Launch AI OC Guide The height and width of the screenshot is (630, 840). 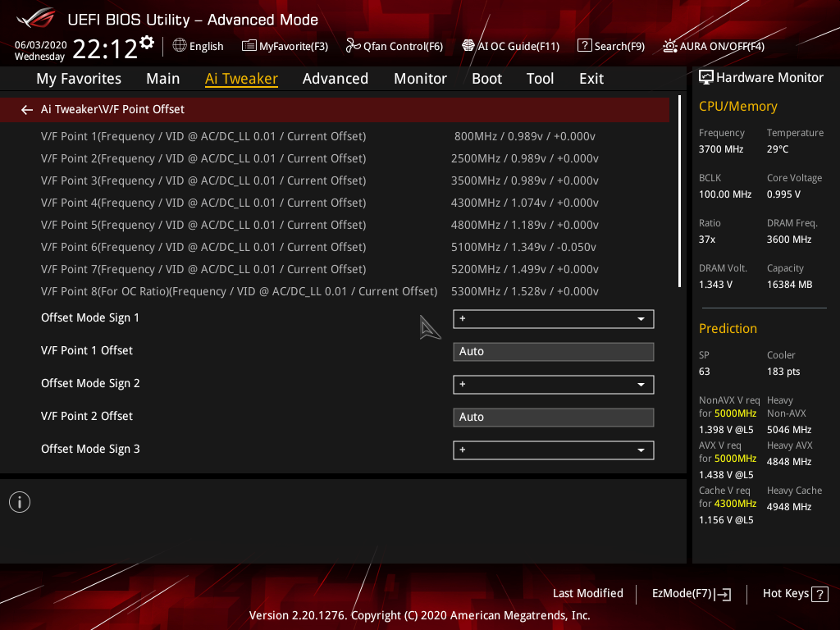tap(510, 46)
